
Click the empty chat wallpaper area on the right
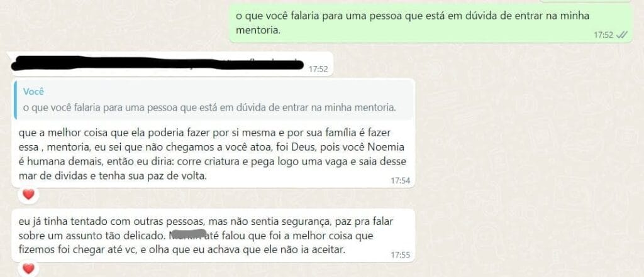pyautogui.click(x=530, y=164)
